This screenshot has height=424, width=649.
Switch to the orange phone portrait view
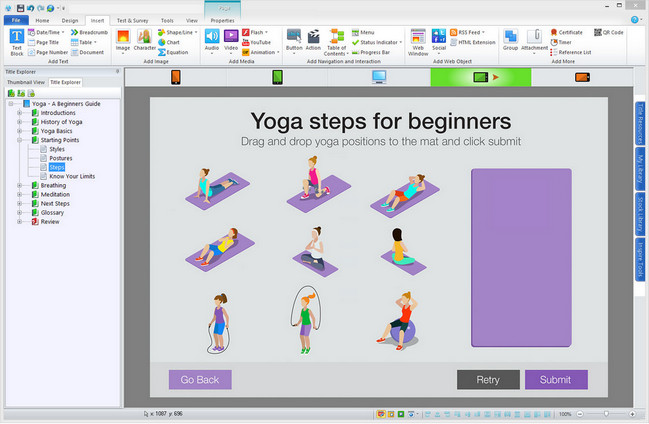click(175, 77)
